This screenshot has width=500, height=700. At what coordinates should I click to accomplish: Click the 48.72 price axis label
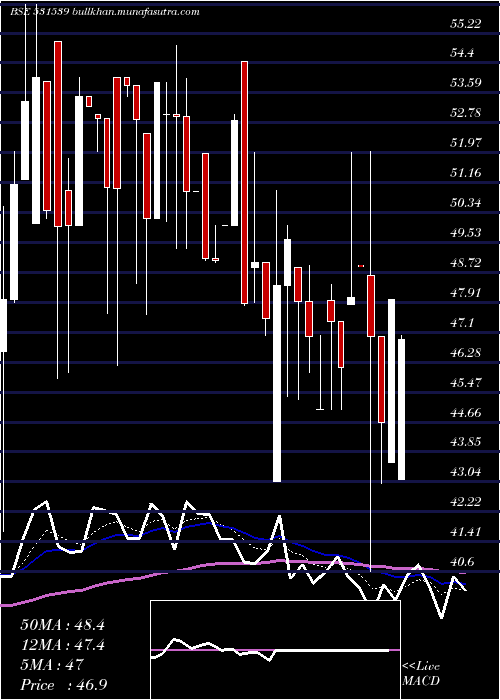465,263
